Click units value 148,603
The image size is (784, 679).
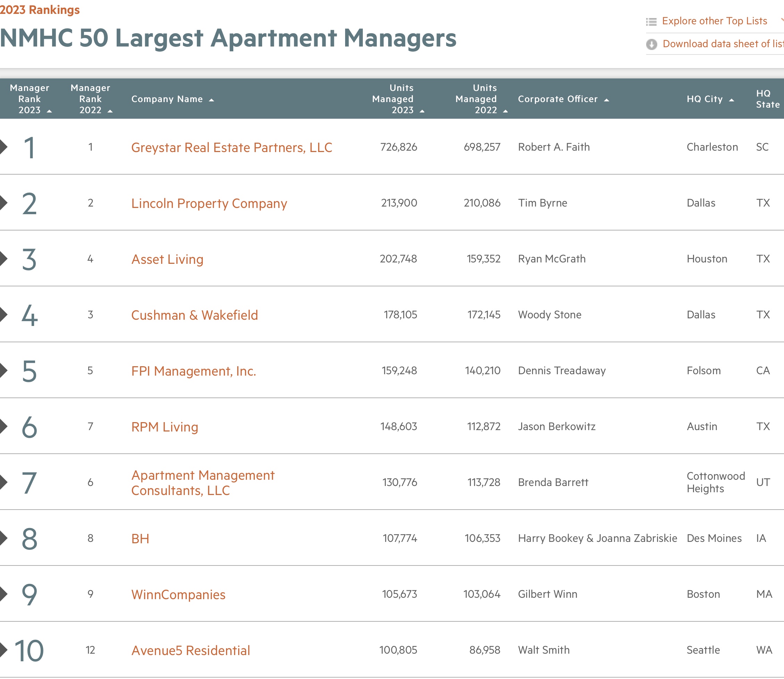(399, 427)
